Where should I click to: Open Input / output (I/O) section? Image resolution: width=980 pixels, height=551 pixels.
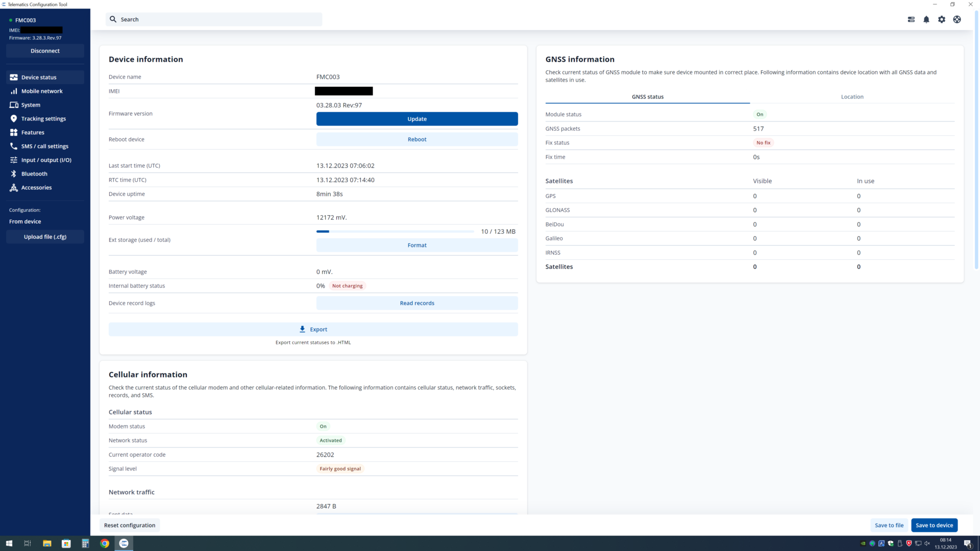[45, 160]
